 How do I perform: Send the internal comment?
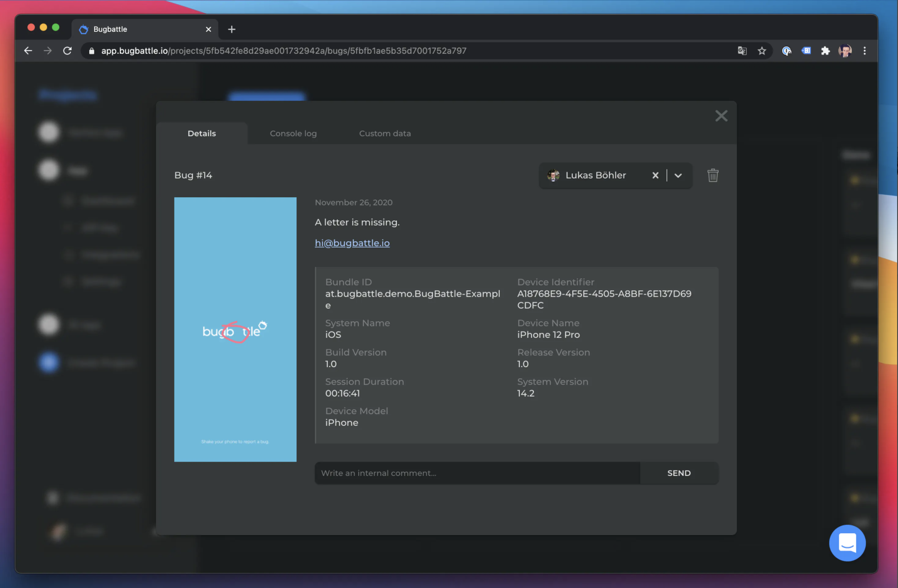coord(679,473)
